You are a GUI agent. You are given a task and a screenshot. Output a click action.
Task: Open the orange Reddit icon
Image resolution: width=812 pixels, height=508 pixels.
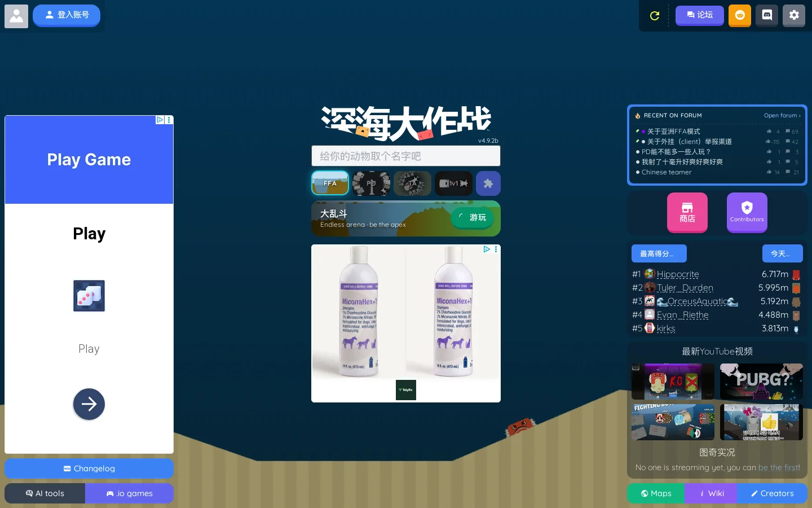coord(740,15)
